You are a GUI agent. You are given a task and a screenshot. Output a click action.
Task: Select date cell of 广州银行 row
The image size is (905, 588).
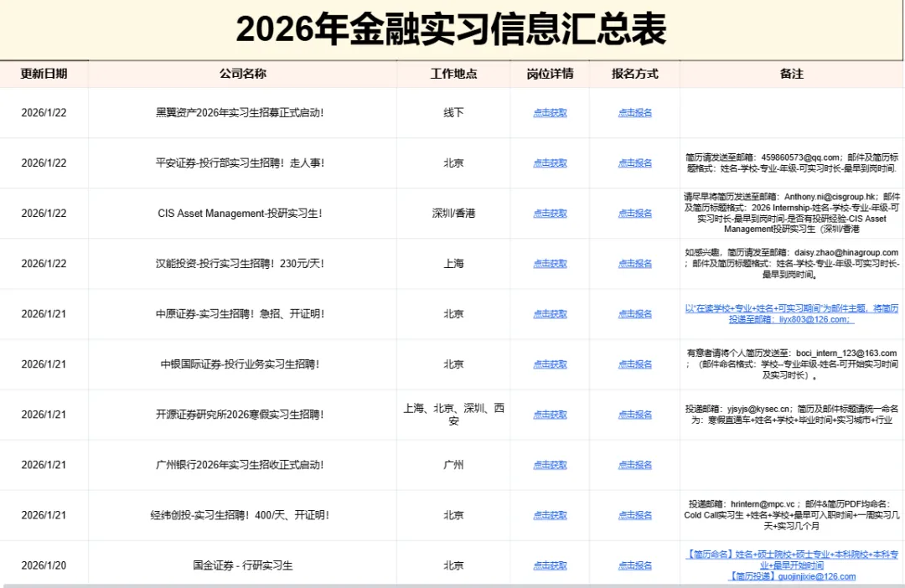click(44, 465)
